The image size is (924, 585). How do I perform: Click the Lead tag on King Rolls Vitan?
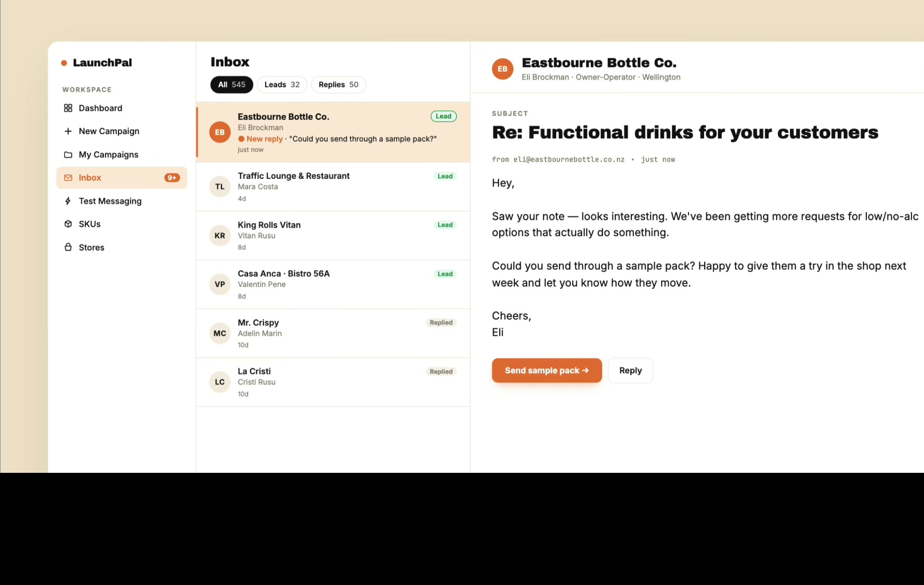pos(445,225)
